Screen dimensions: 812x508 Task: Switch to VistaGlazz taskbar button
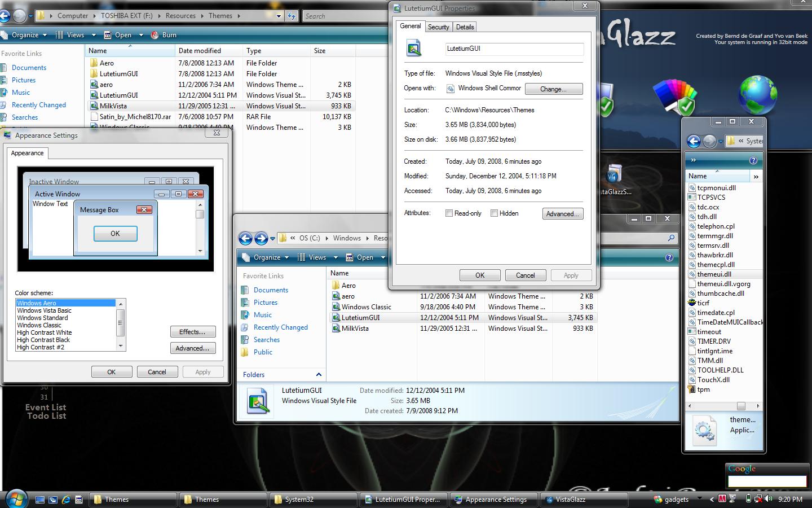(x=584, y=500)
